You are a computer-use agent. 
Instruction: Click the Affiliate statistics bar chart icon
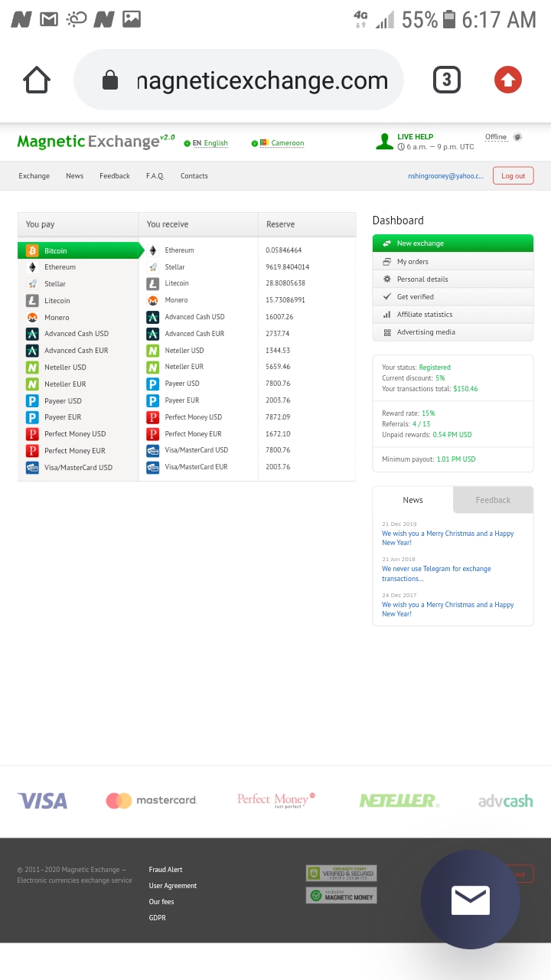(x=387, y=315)
